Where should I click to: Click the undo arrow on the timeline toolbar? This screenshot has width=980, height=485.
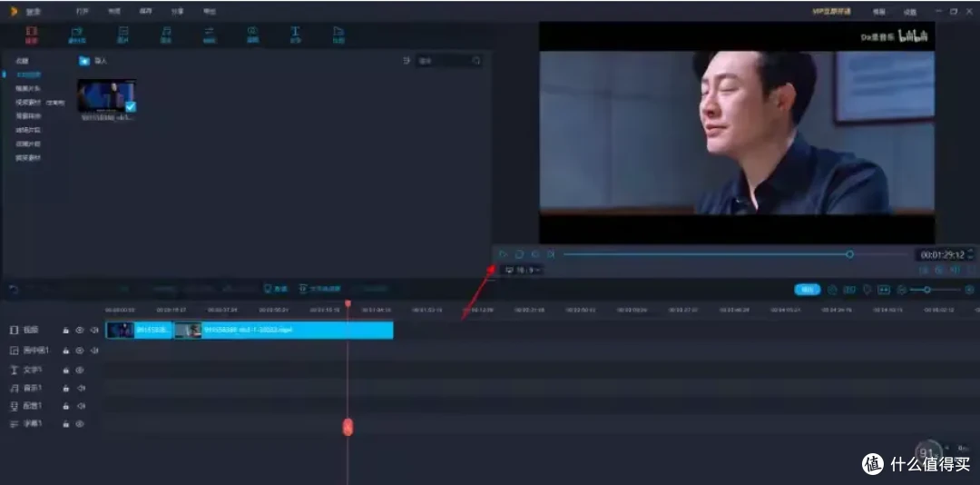click(13, 289)
